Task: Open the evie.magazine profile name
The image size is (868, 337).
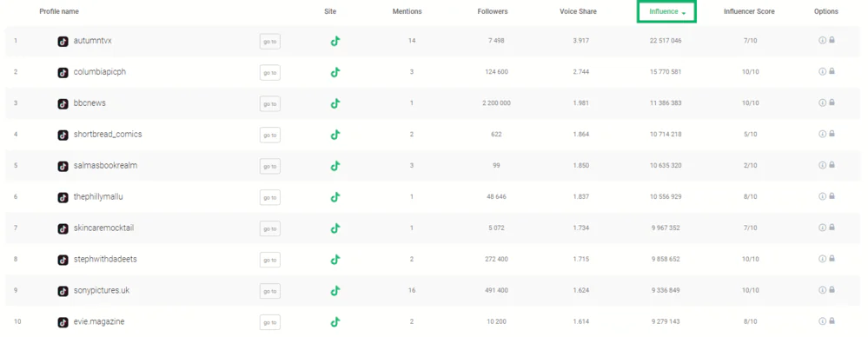Action: (x=99, y=321)
